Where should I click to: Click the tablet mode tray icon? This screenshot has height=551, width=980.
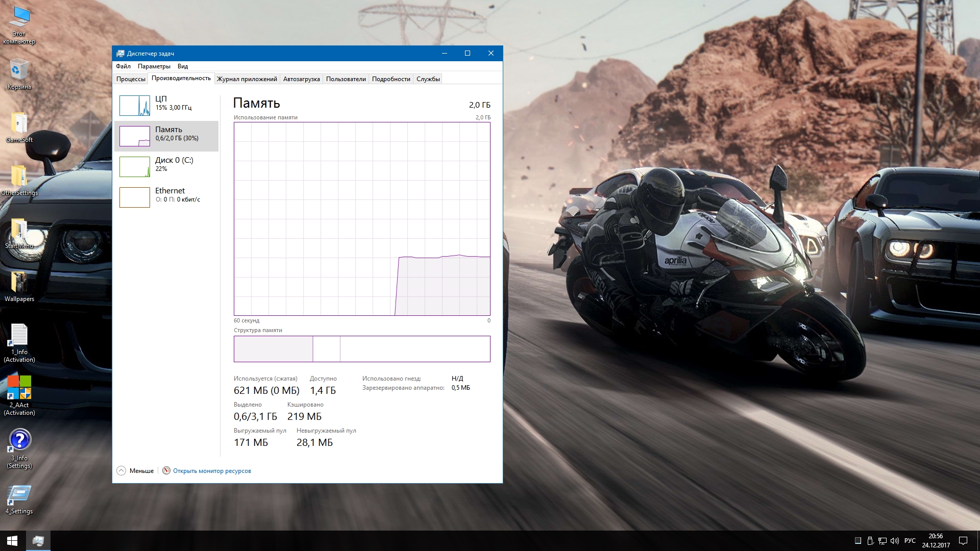[x=858, y=541]
